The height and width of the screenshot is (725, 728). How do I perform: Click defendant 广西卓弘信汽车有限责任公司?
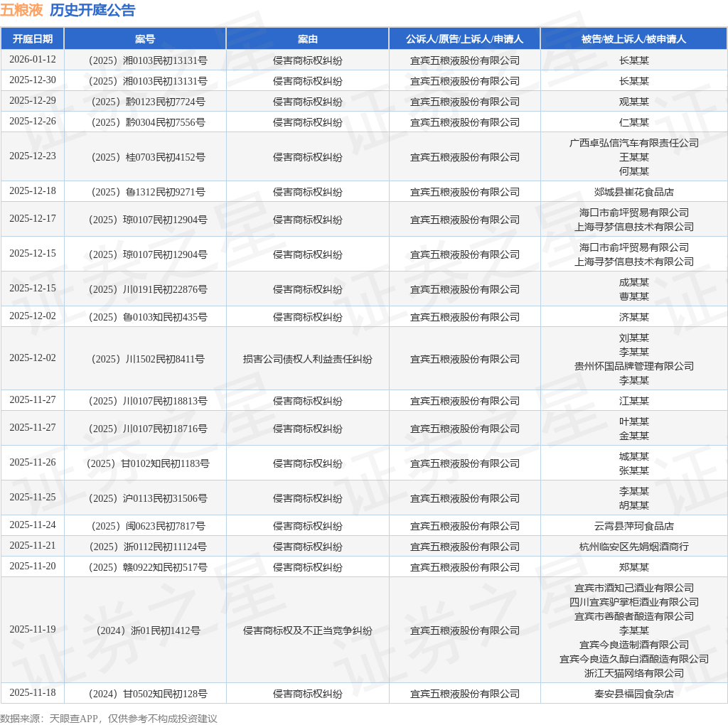point(633,143)
